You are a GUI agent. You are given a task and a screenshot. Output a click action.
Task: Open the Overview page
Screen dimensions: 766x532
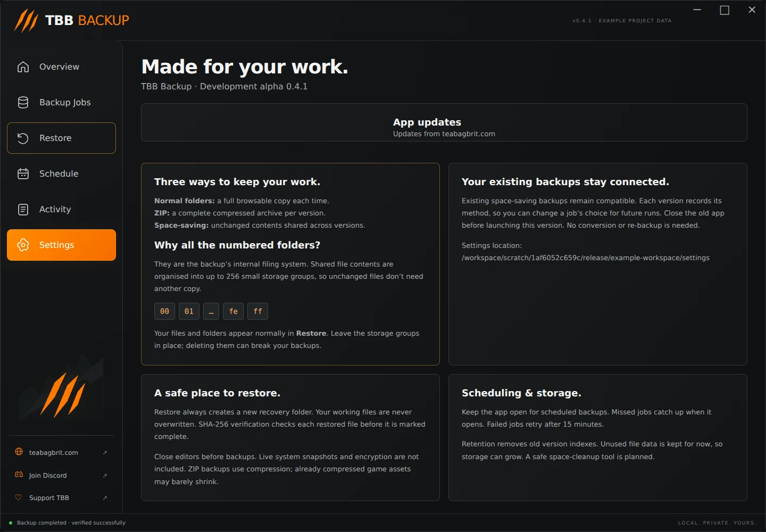click(61, 66)
